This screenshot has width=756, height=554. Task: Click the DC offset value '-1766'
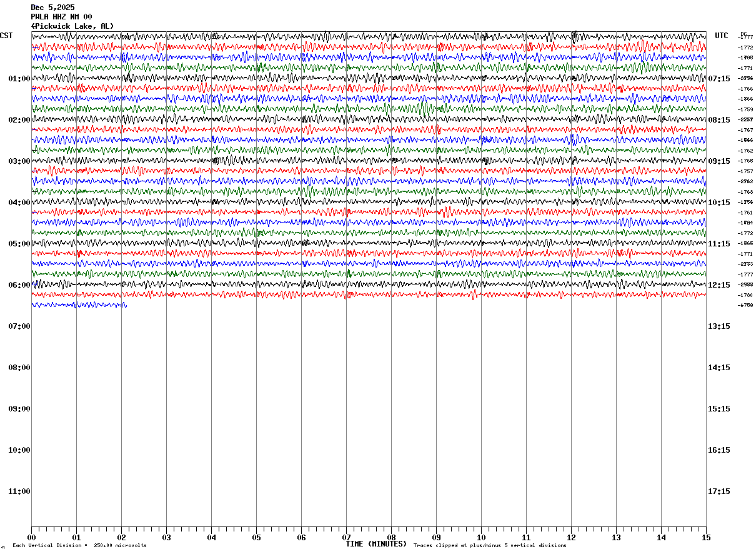tap(745, 89)
